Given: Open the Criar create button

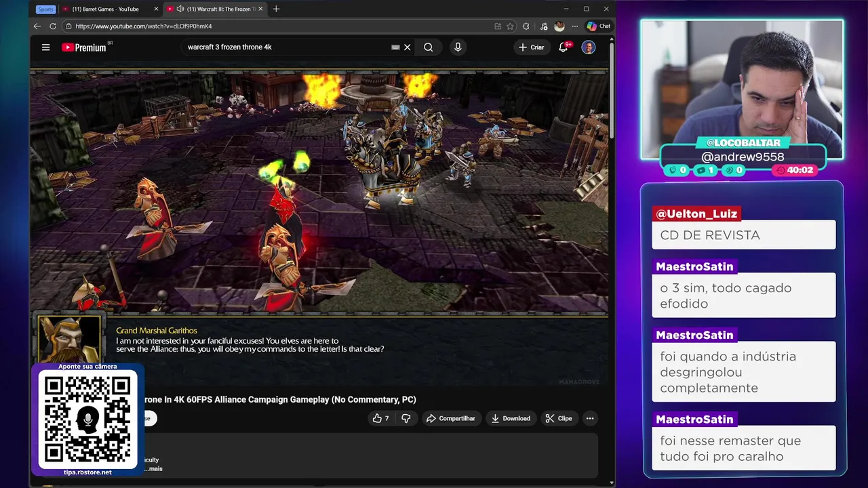Looking at the screenshot, I should 532,47.
